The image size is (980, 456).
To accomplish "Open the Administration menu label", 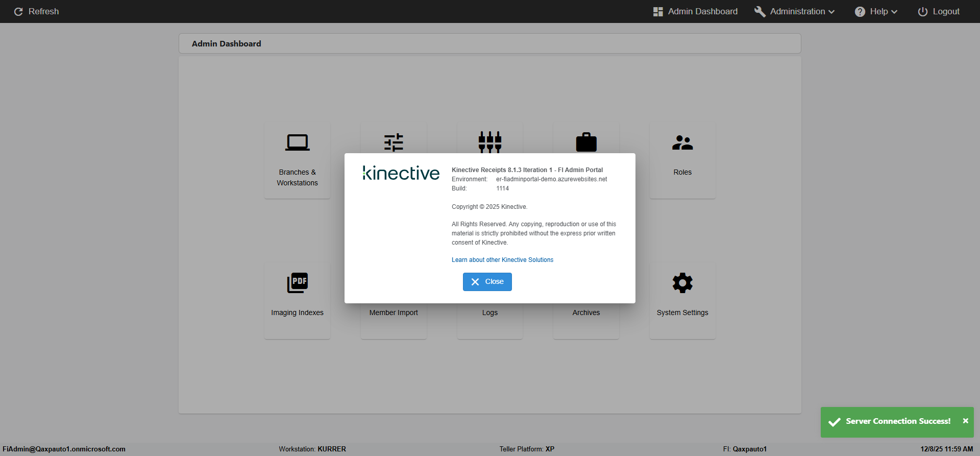I will pyautogui.click(x=797, y=12).
